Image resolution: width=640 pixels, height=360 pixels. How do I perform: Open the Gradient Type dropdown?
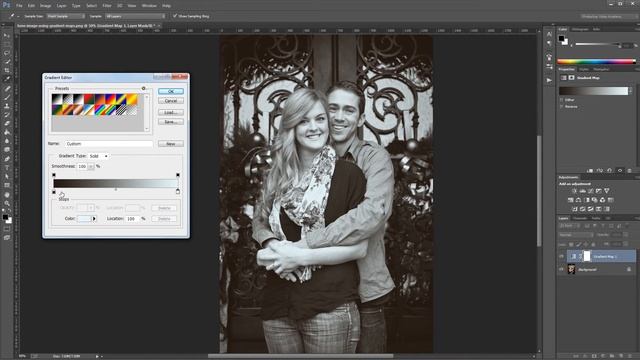[98, 156]
